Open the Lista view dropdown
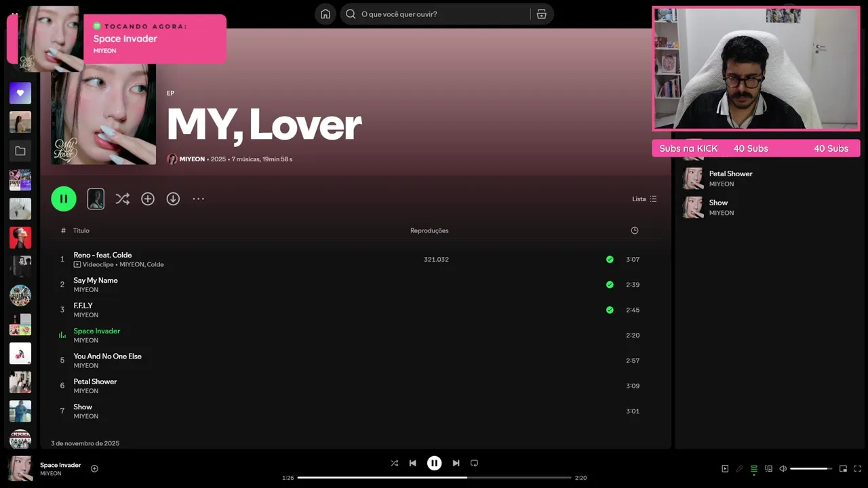The width and height of the screenshot is (868, 488). (644, 199)
